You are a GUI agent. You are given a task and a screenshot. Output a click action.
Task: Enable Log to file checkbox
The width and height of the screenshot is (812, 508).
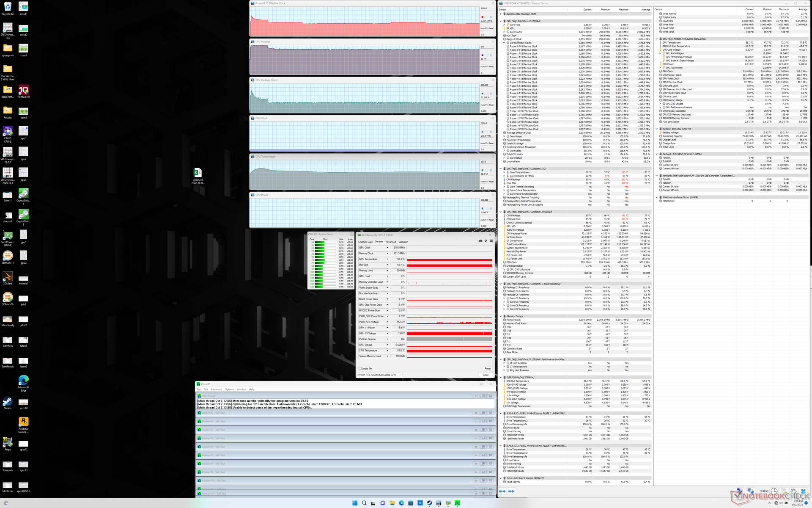[360, 368]
